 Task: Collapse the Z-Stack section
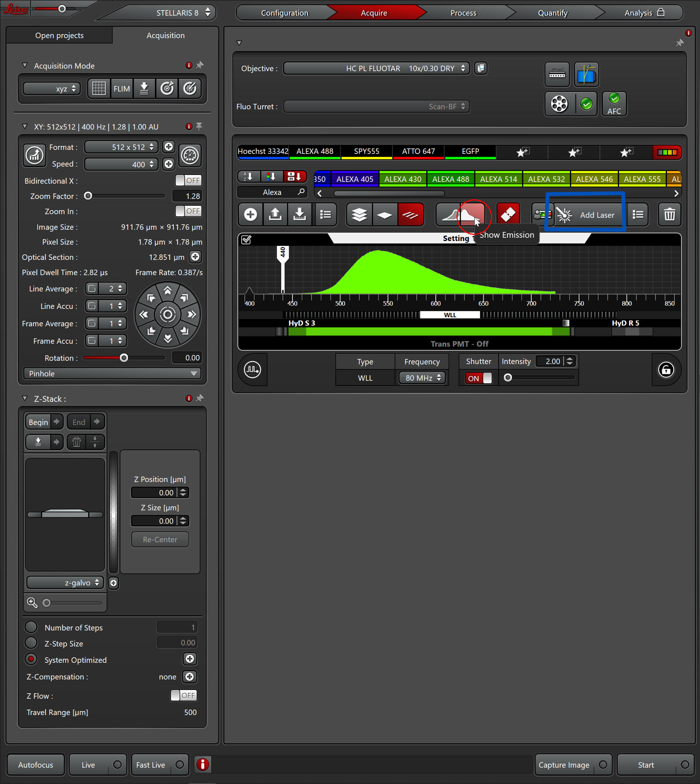(x=25, y=399)
